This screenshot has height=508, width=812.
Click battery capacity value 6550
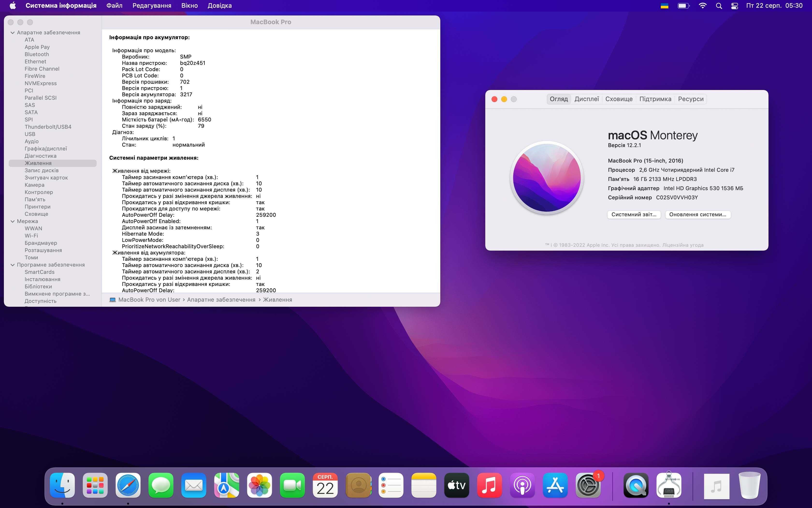[x=204, y=120]
